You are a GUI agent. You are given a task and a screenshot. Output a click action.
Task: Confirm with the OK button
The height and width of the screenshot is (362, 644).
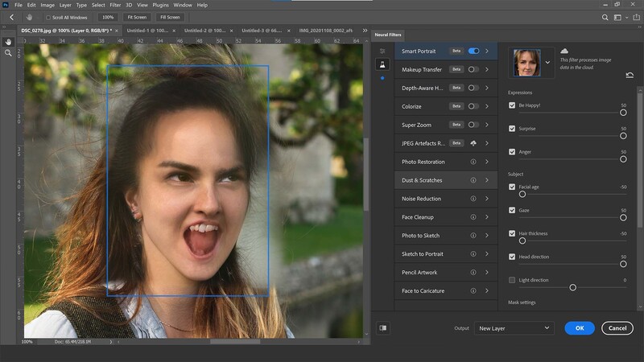coord(580,328)
